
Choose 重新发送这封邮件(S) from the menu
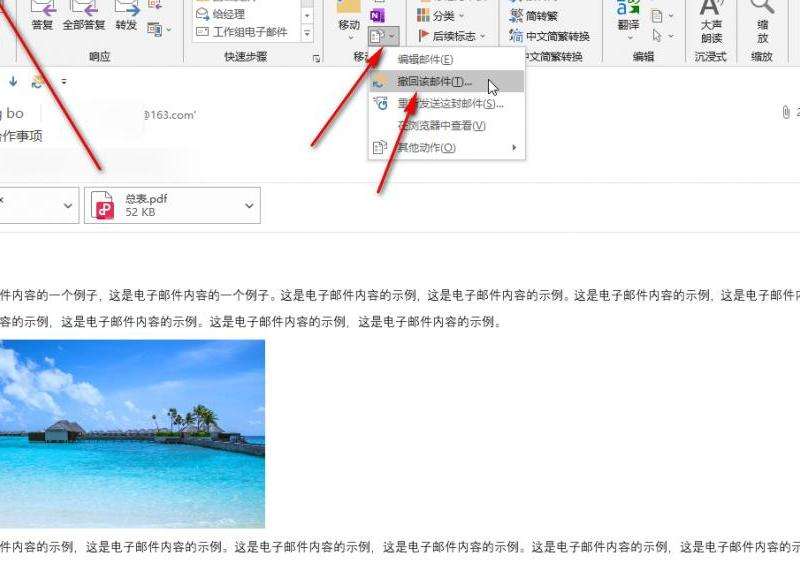tap(446, 104)
